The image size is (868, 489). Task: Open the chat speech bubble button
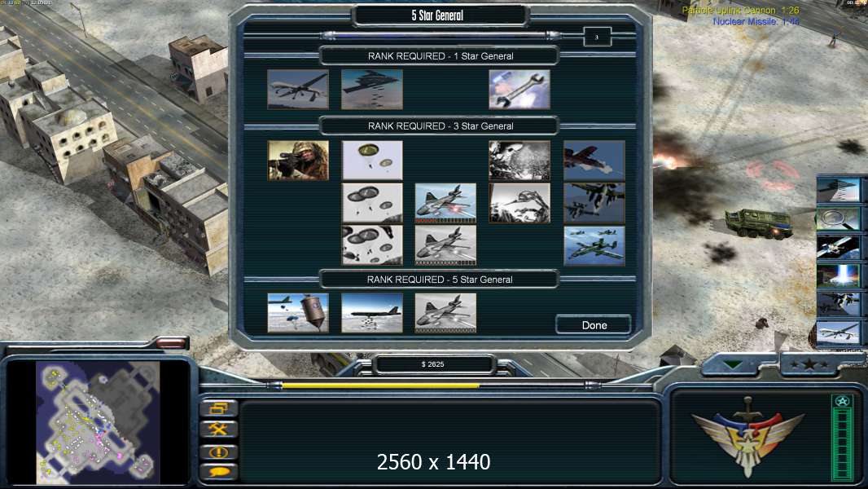219,473
